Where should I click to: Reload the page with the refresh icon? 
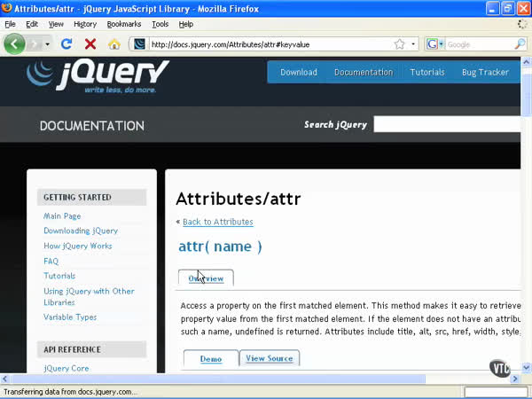[x=66, y=43]
